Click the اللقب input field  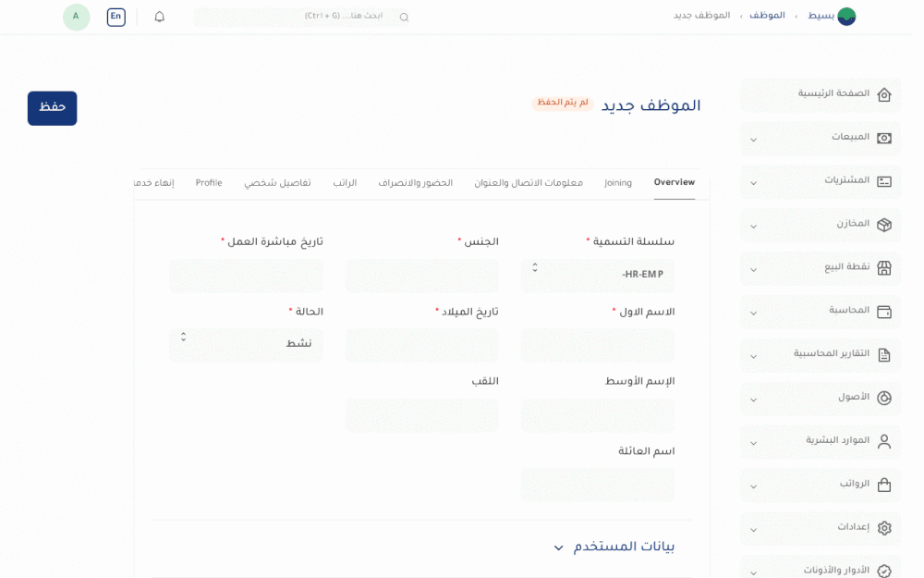(x=421, y=414)
